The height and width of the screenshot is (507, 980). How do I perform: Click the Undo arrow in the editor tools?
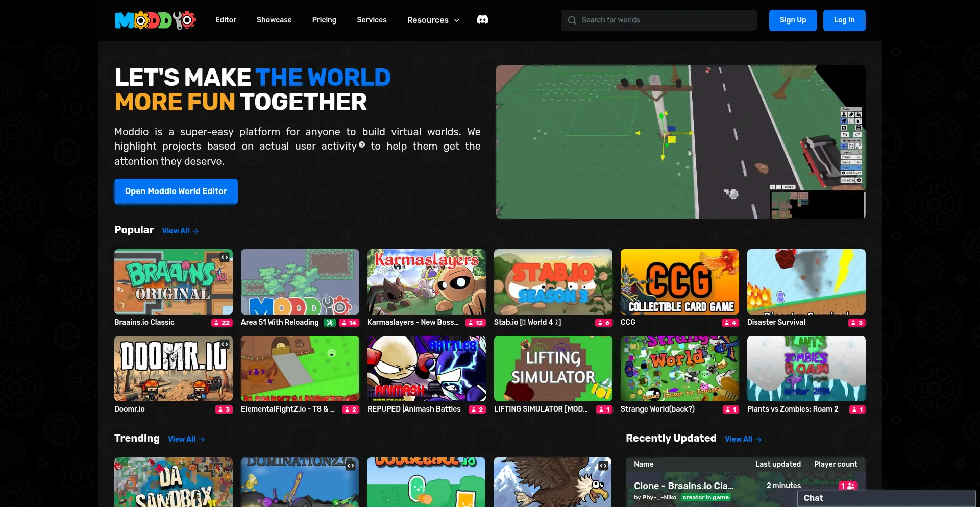pyautogui.click(x=845, y=134)
